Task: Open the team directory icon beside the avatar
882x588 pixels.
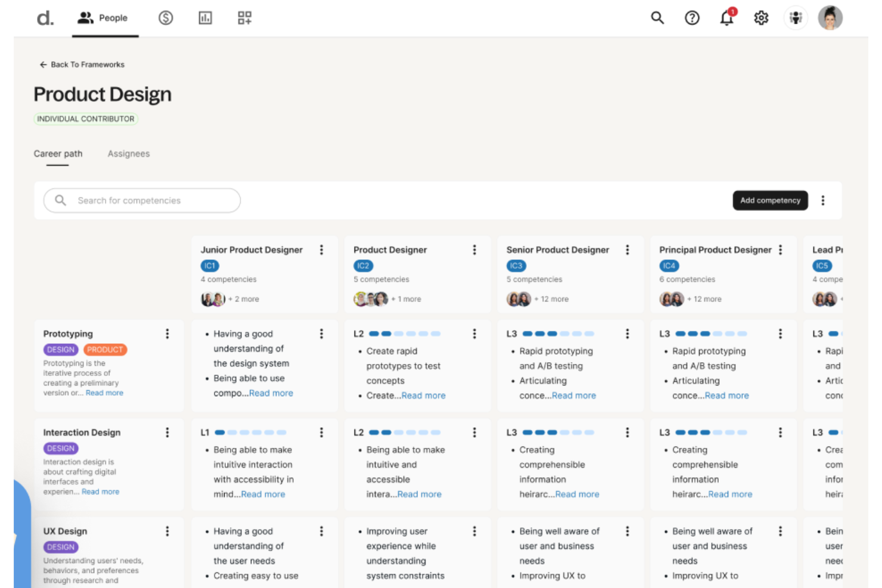Action: tap(796, 18)
